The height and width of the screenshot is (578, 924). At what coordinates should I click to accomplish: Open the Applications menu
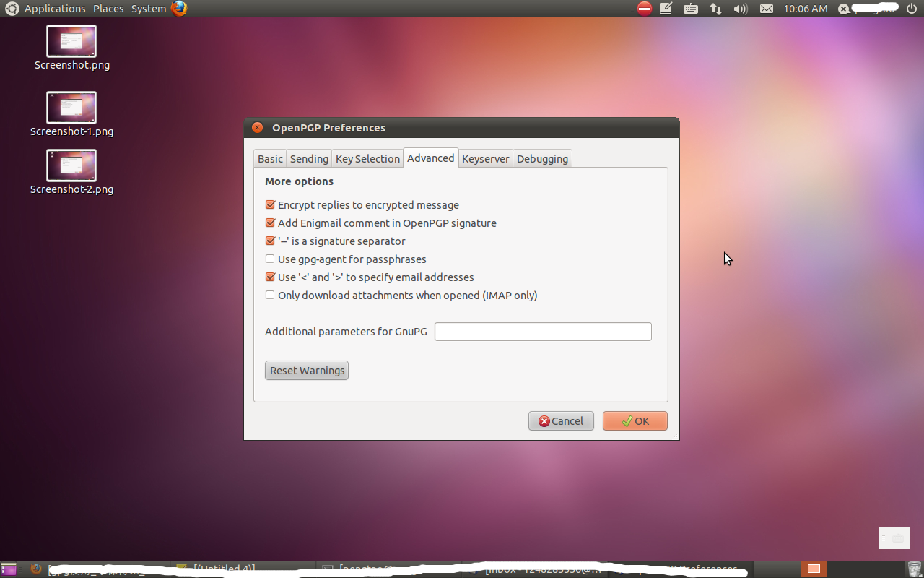pos(55,9)
